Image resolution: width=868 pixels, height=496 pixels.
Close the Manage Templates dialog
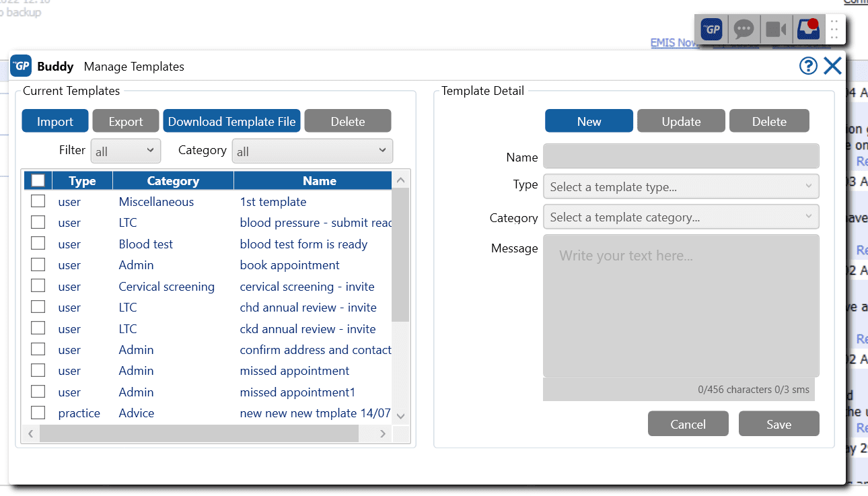coord(832,66)
